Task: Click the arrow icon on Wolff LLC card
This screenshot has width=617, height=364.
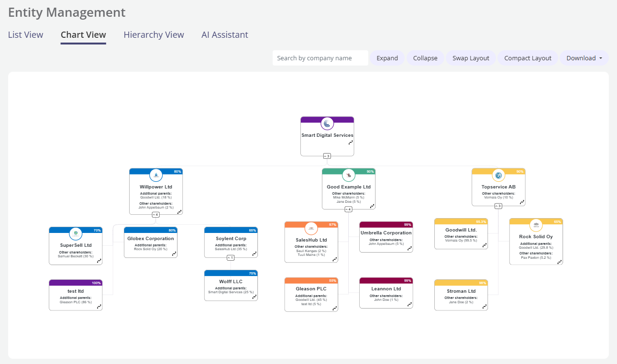Action: (x=255, y=297)
